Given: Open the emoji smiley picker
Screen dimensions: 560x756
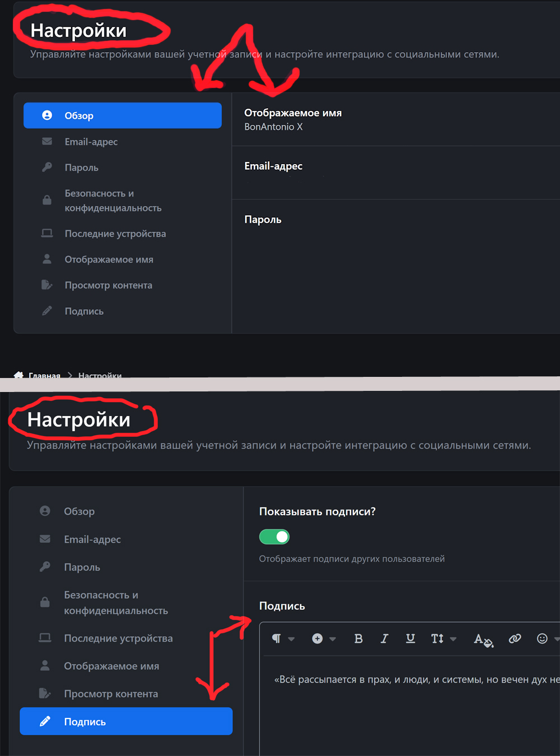Looking at the screenshot, I should tap(542, 638).
